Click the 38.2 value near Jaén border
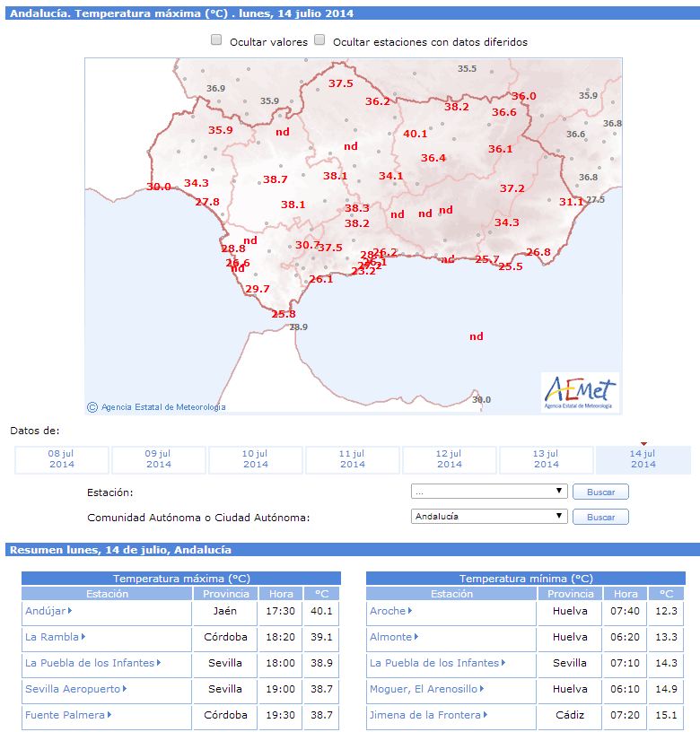Viewport: 700px width, 732px height. [x=457, y=107]
